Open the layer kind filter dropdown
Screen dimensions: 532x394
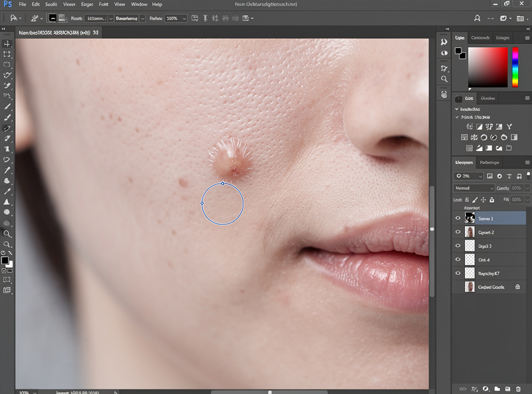[x=468, y=176]
